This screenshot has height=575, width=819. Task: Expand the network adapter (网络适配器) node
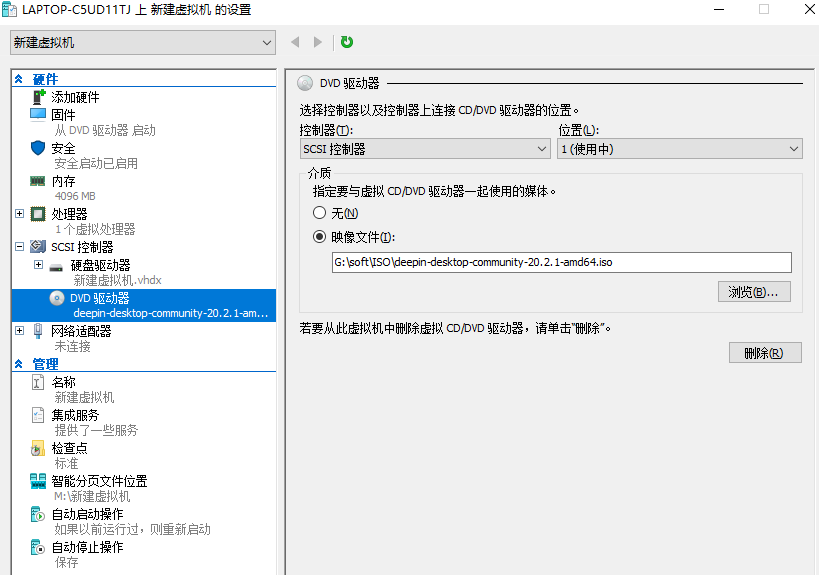tap(19, 331)
